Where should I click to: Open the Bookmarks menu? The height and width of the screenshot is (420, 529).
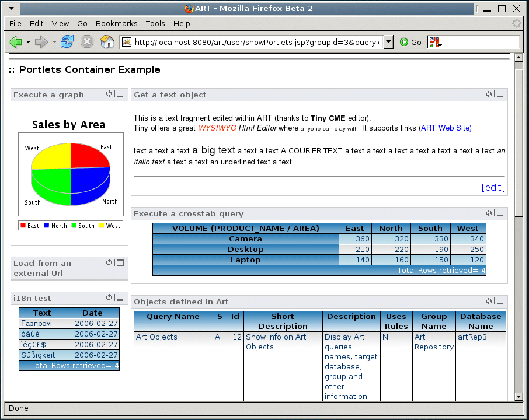[x=116, y=23]
